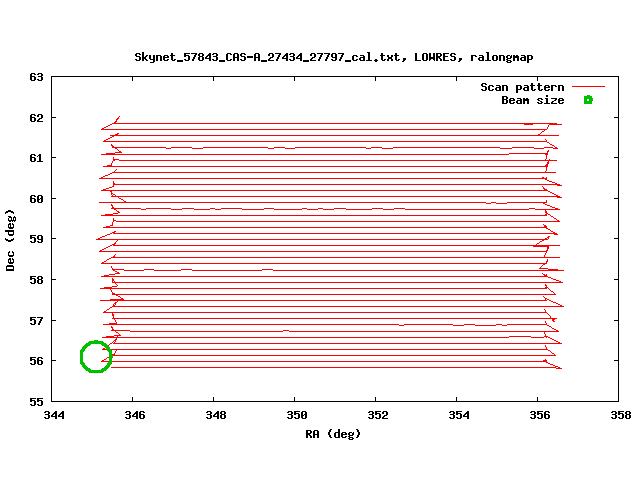Click the plot title Skynet_57843_CAS-A text
The width and height of the screenshot is (640, 480).
333,57
